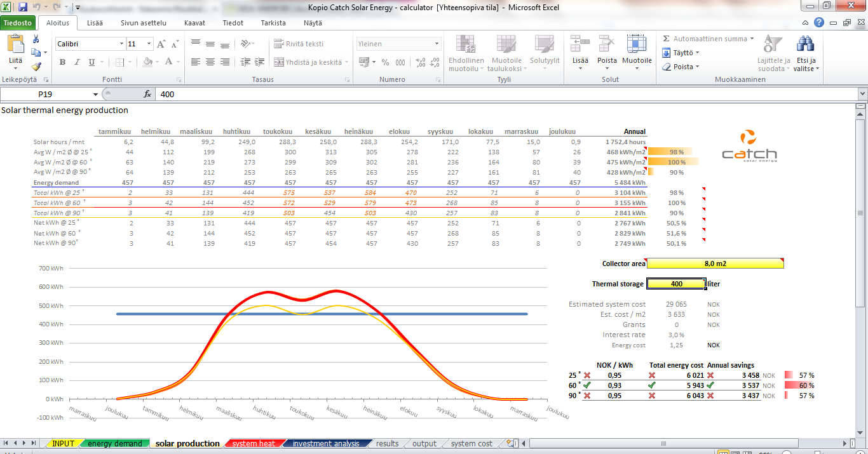Click the Top Align icon
Screen dimensions: 868x454
[196, 44]
